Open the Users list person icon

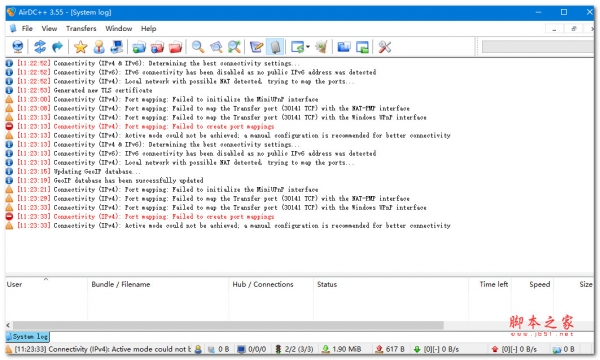click(99, 47)
